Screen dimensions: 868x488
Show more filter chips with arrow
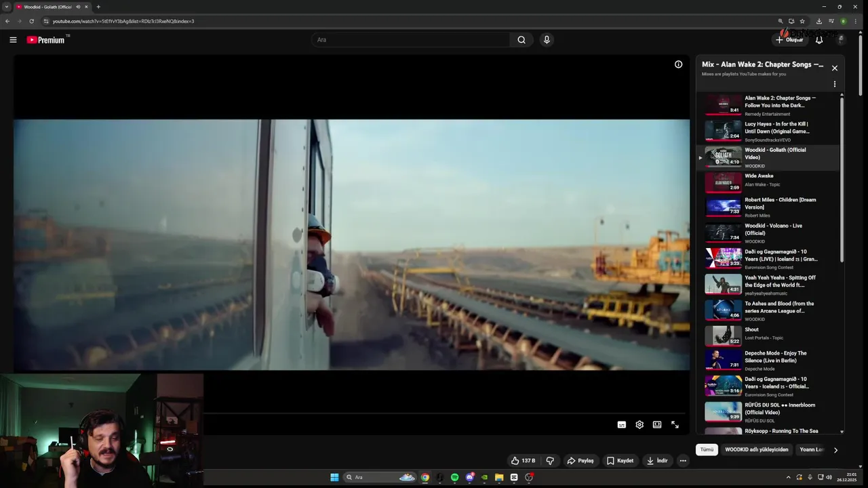pyautogui.click(x=835, y=450)
